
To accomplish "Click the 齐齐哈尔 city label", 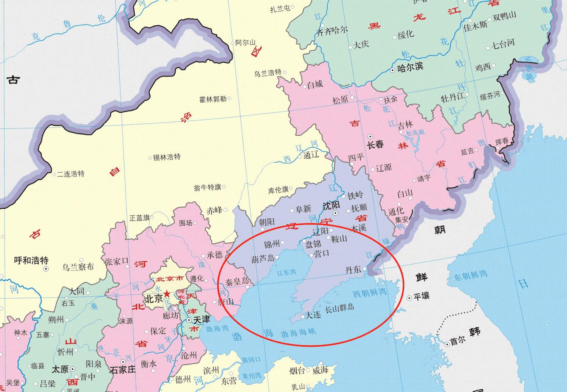I will tap(332, 31).
